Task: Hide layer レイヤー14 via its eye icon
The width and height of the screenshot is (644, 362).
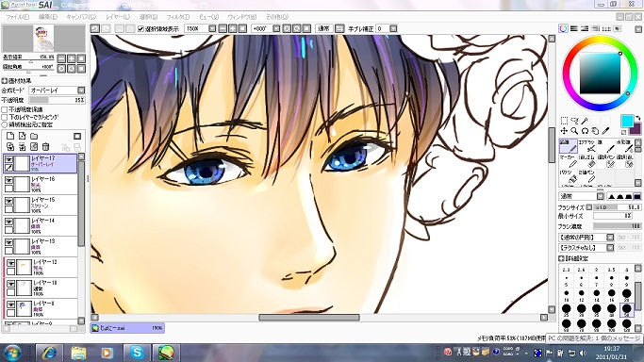Action: click(8, 222)
